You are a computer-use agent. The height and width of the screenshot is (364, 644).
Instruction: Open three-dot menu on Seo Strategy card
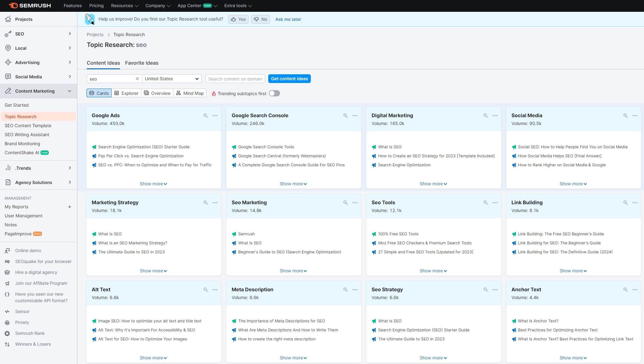coord(495,290)
